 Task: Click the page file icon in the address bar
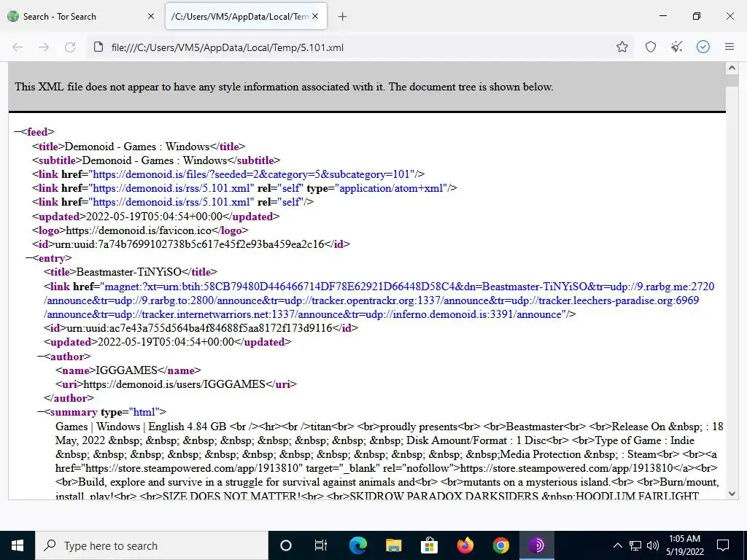pos(98,47)
